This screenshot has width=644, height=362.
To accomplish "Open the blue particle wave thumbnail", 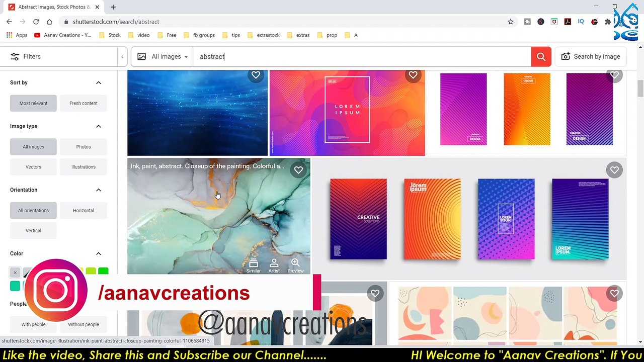I will pyautogui.click(x=197, y=113).
